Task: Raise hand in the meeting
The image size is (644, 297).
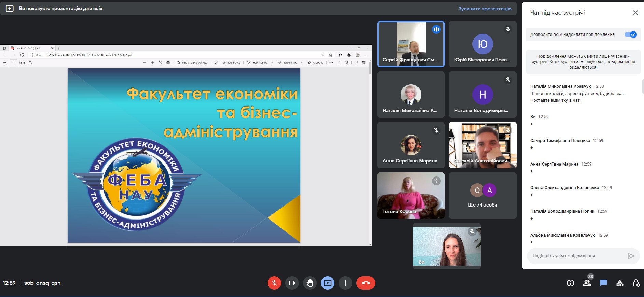Action: tap(310, 283)
